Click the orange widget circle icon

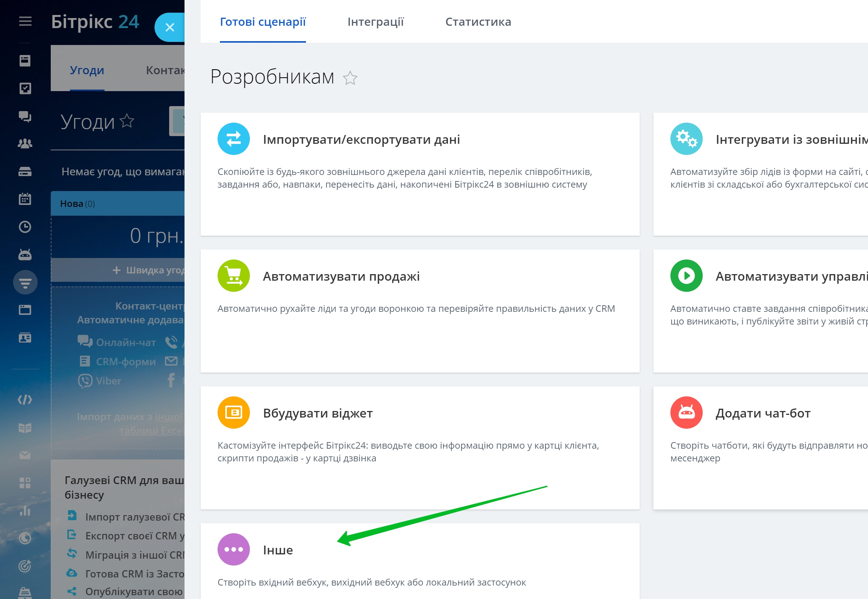point(234,413)
